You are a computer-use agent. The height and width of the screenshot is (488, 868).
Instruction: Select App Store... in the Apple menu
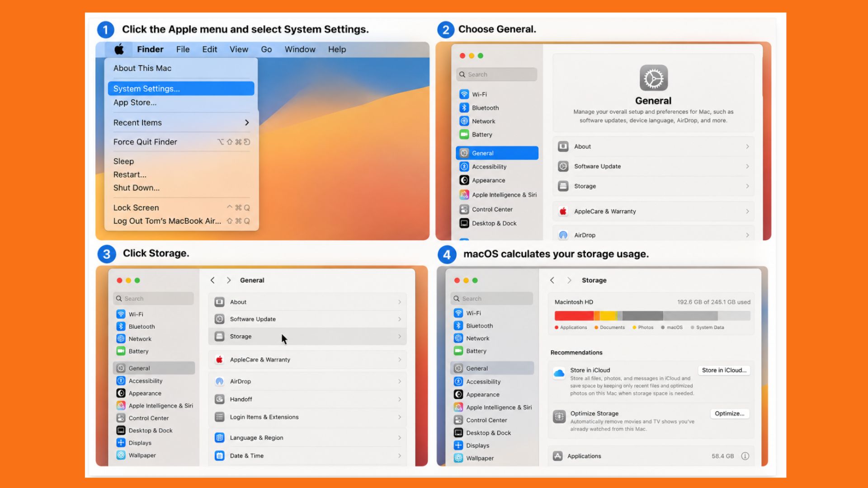pos(135,103)
